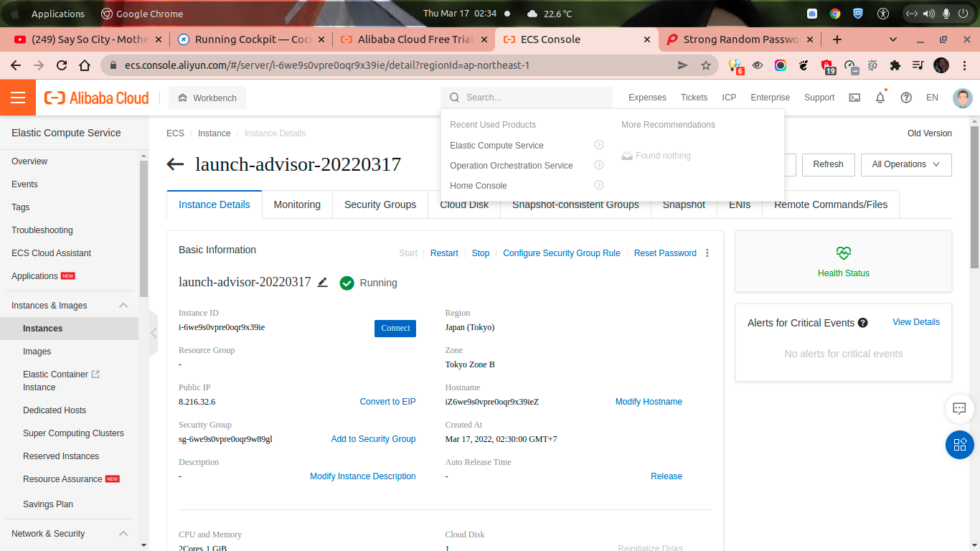Open the Chrome extensions puzzle icon
980x551 pixels.
(895, 65)
